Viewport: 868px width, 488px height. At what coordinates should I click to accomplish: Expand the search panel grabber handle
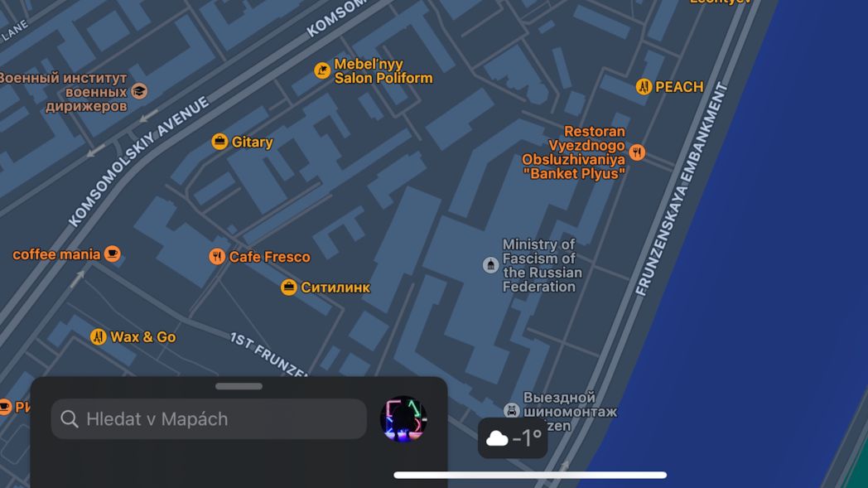click(239, 386)
